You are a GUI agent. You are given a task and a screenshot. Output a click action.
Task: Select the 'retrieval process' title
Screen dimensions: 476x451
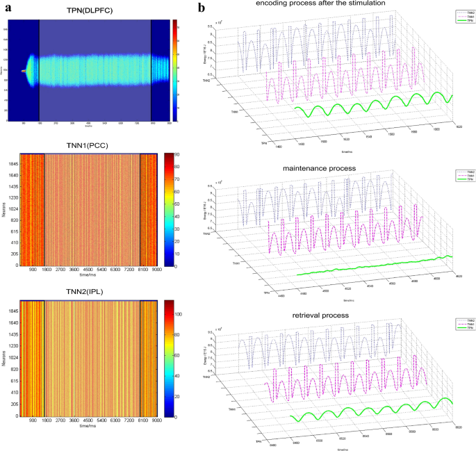pyautogui.click(x=320, y=315)
